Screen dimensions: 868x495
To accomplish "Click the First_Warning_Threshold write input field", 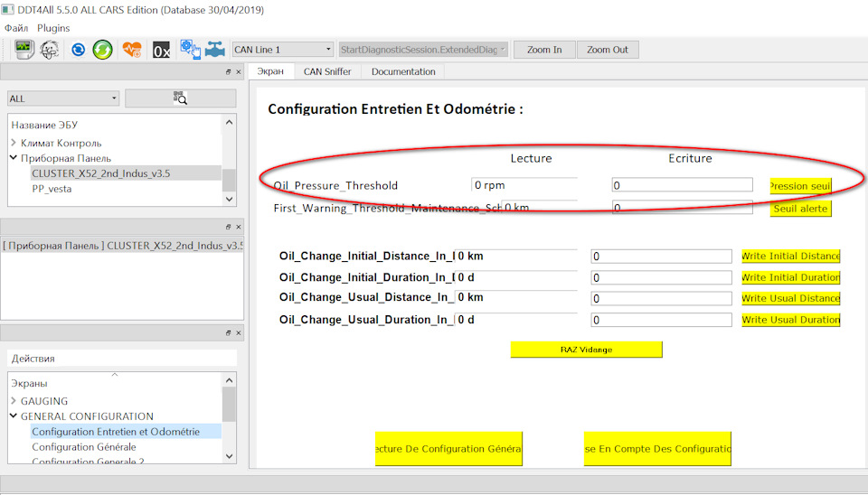I will tap(683, 208).
